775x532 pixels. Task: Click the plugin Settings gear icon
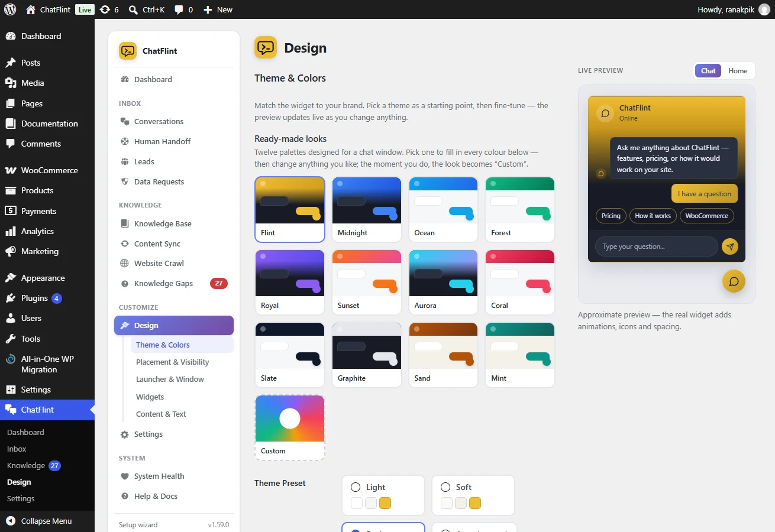click(125, 434)
